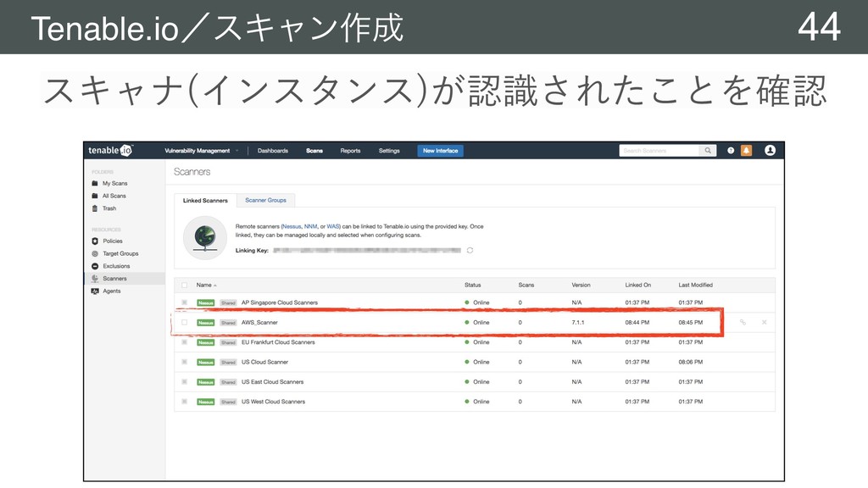Click the Exclusions icon

tap(95, 266)
